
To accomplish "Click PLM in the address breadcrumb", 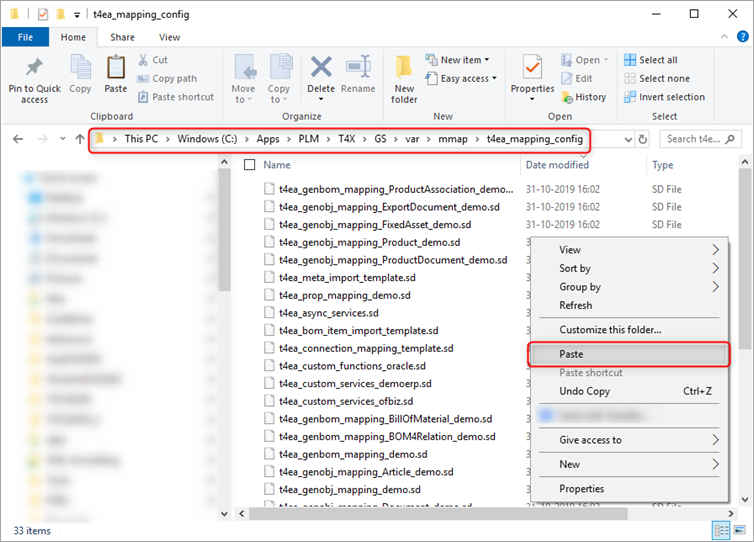I will pos(308,139).
